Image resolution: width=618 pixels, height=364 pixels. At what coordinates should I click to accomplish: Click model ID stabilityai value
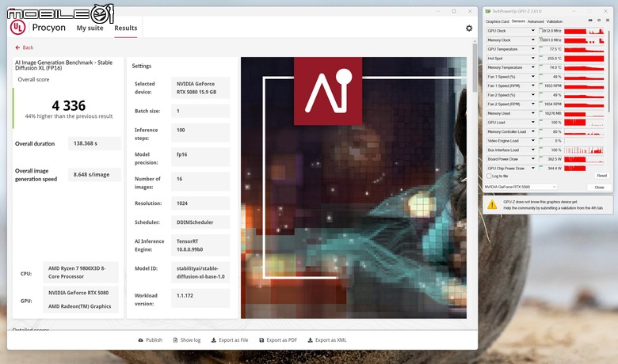click(200, 272)
